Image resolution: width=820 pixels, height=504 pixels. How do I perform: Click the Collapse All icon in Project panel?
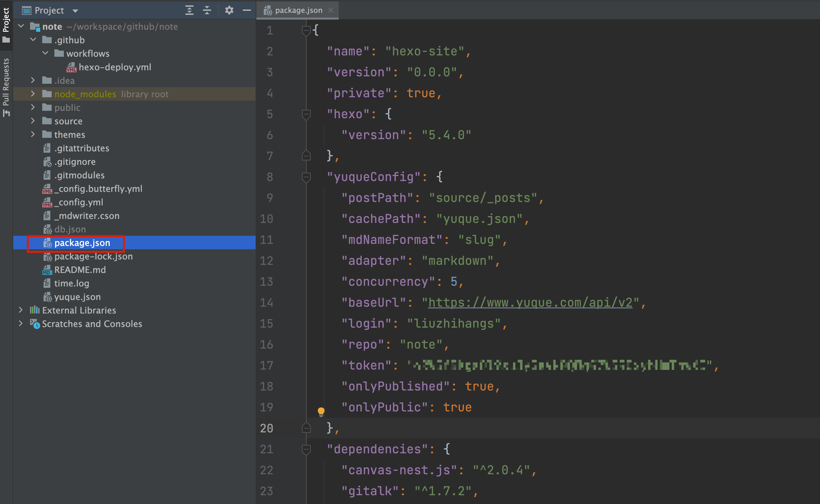point(207,10)
